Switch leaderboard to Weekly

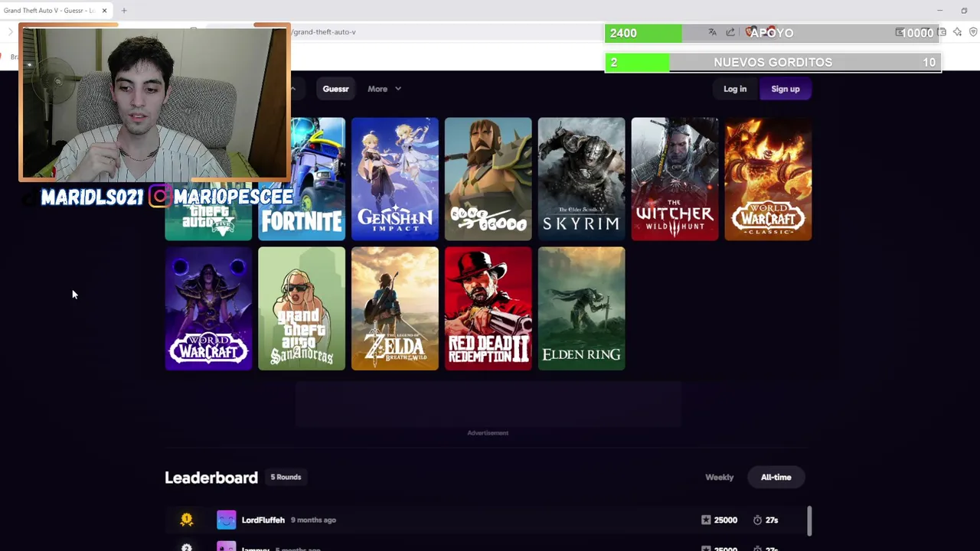(719, 477)
